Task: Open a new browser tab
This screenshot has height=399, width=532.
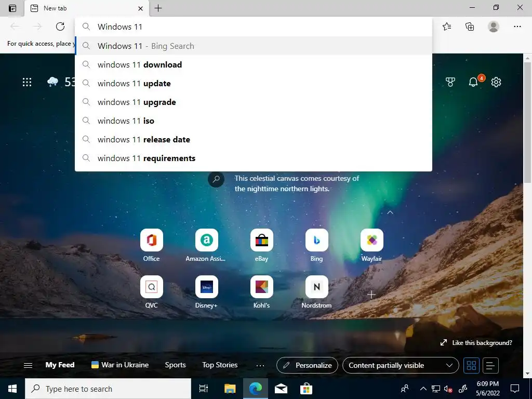Action: (158, 8)
